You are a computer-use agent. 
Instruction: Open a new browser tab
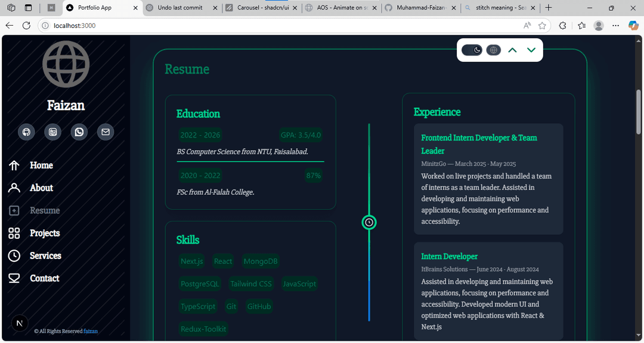coord(549,8)
